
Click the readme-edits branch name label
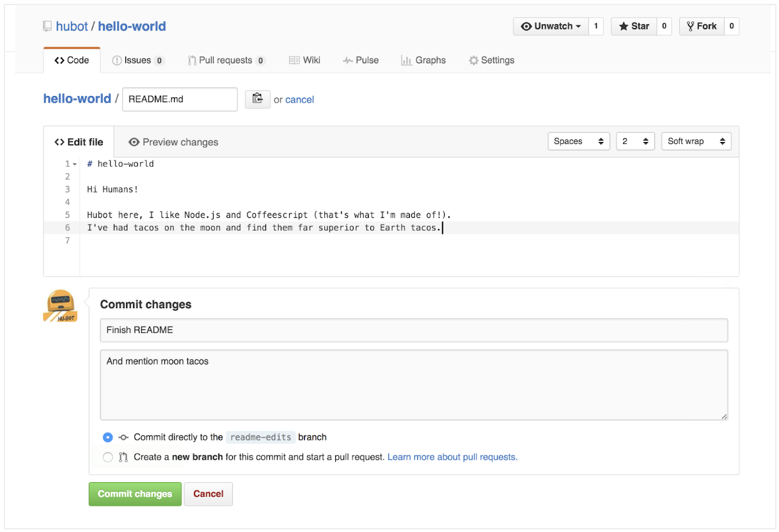pos(261,437)
